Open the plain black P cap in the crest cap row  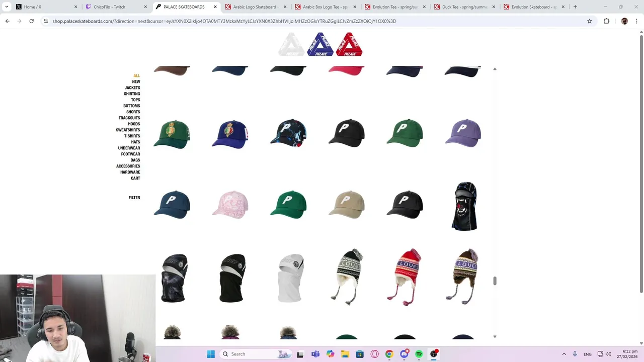point(346,133)
